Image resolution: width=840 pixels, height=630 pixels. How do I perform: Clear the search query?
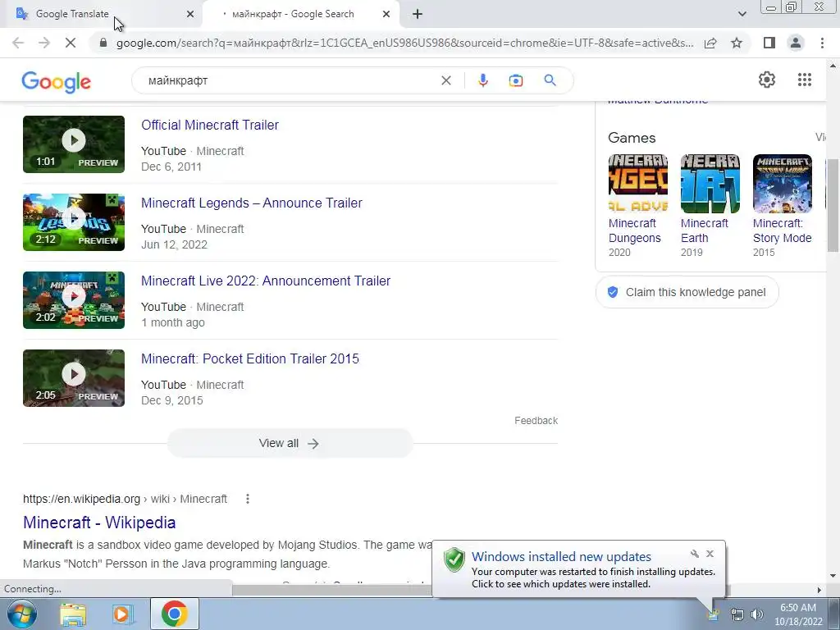point(445,80)
